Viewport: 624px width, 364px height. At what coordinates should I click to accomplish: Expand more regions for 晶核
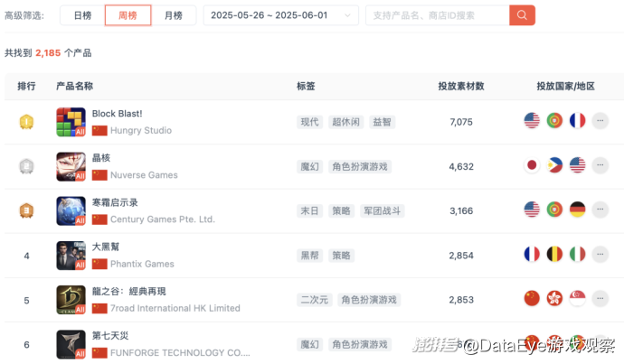click(x=600, y=165)
